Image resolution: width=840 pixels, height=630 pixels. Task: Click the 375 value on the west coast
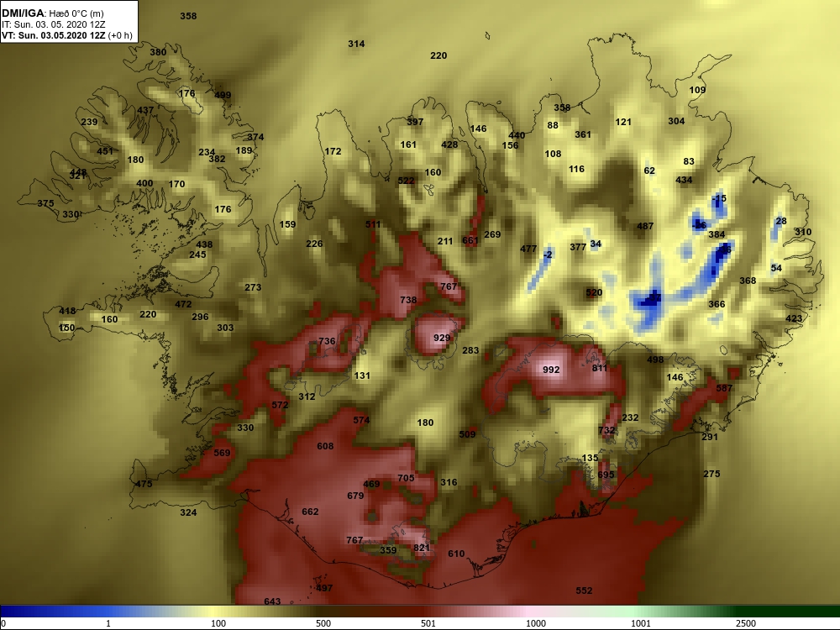click(x=45, y=203)
